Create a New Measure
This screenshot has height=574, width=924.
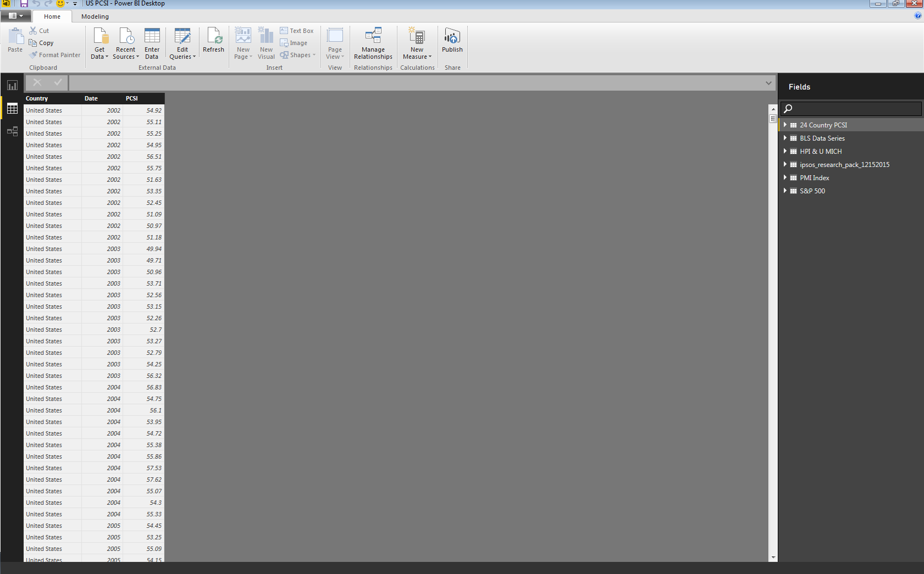417,44
